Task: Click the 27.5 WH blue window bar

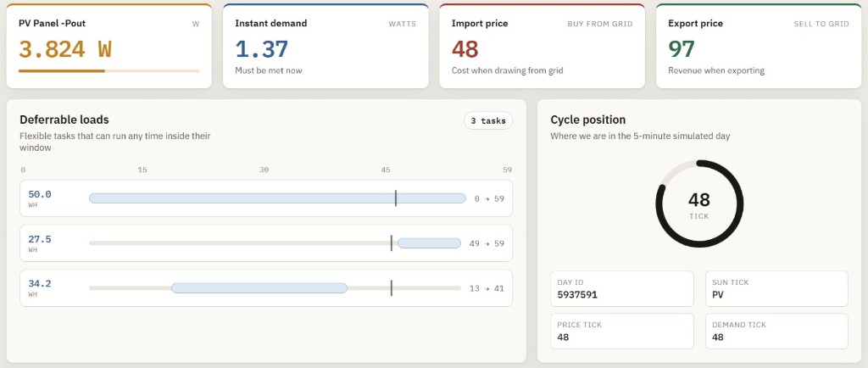Action: (429, 243)
